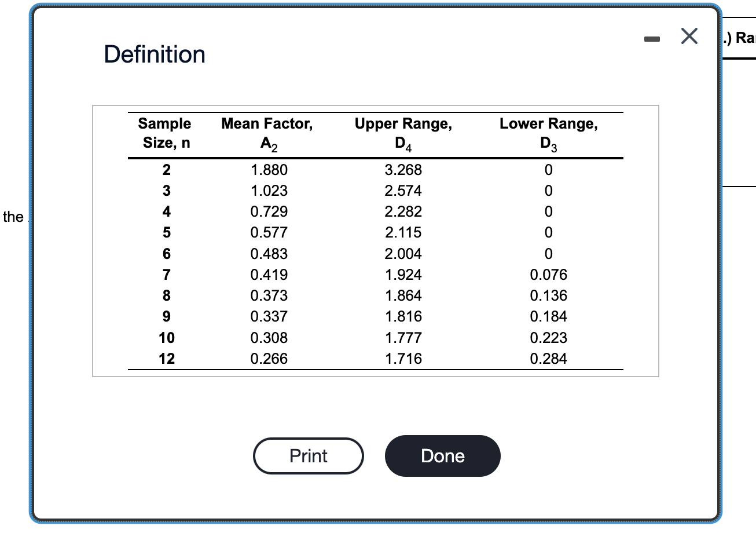Click the Definition dialog title
Image resolution: width=756 pixels, height=533 pixels.
155,54
